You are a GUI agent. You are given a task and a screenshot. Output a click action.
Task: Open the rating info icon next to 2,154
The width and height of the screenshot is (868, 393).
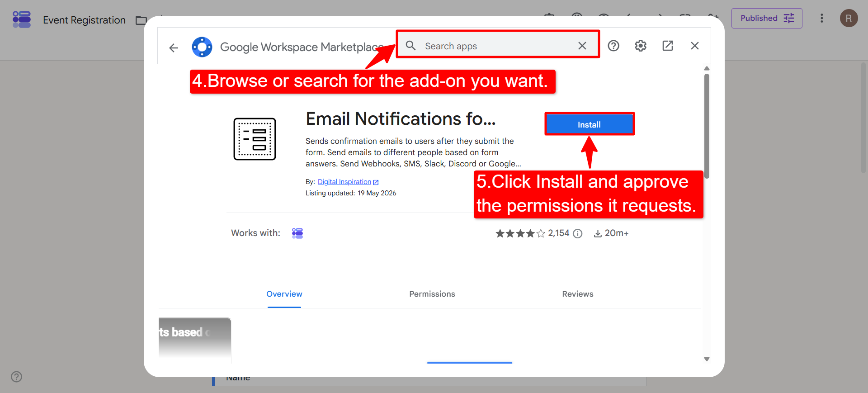tap(578, 233)
